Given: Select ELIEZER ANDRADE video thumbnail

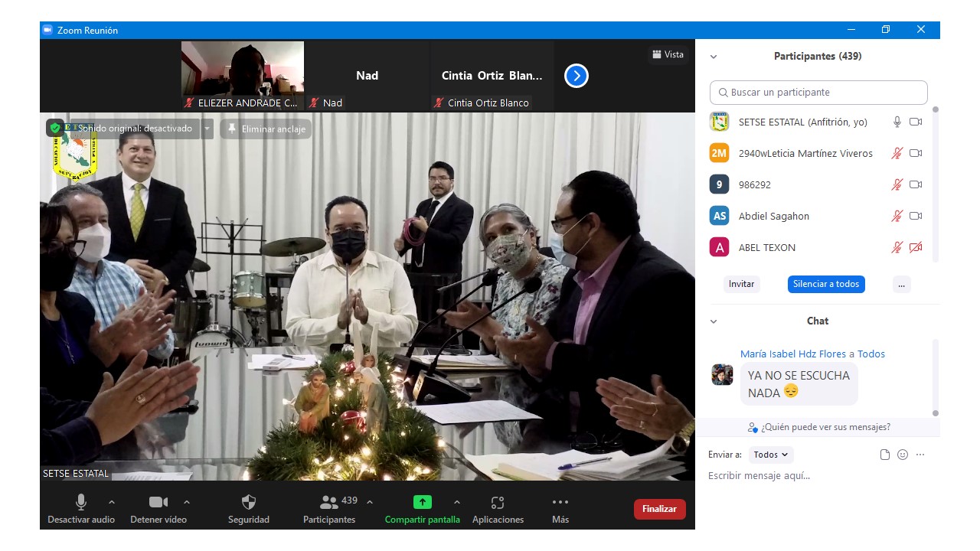Looking at the screenshot, I should 243,75.
